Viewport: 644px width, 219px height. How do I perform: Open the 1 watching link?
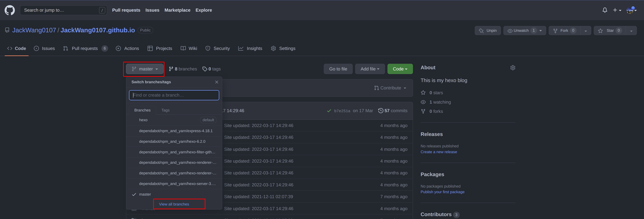click(436, 102)
